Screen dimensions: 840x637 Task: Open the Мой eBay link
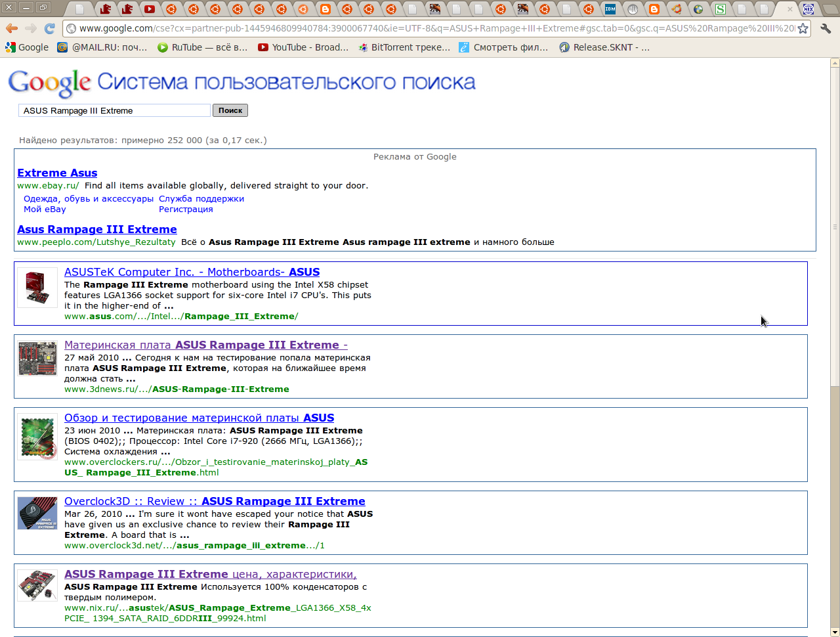pyautogui.click(x=45, y=209)
